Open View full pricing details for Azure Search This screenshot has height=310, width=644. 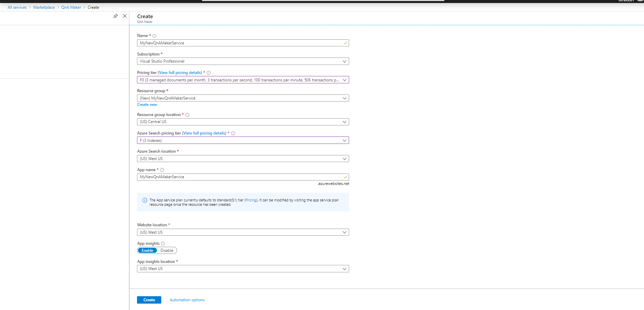(204, 133)
